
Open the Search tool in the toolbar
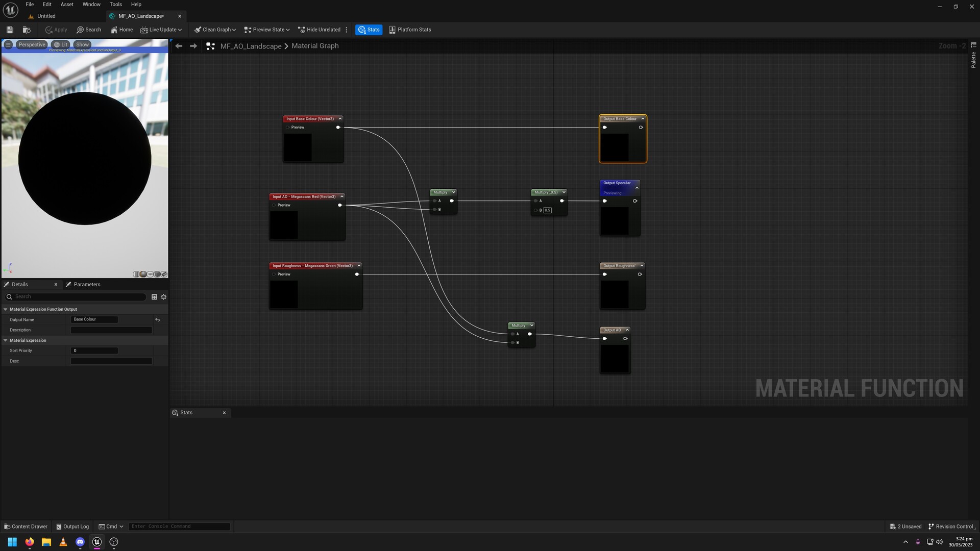point(89,30)
